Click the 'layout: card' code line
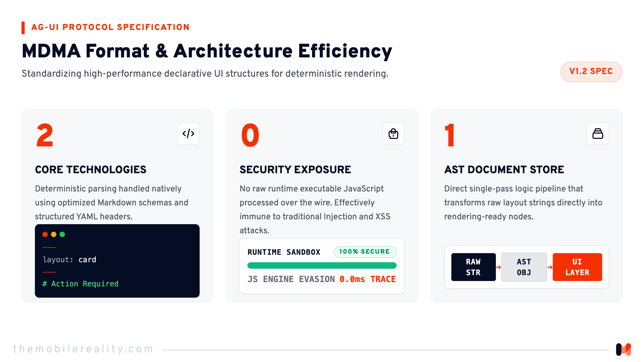644x362 pixels. pos(69,260)
